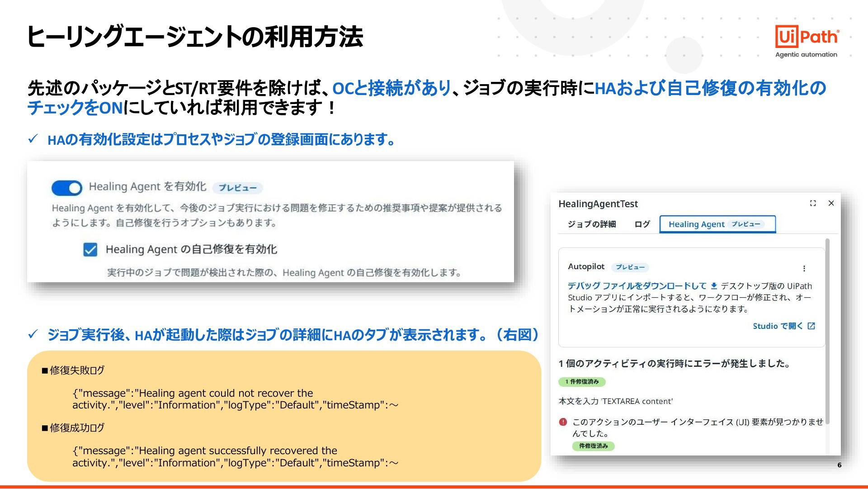Click the red error icon for UI element message
868x489 pixels.
tap(563, 422)
